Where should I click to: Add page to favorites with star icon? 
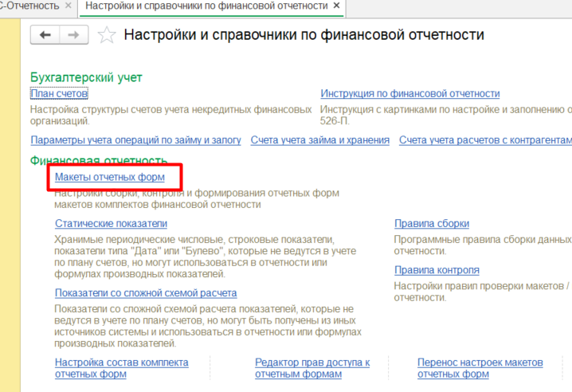(106, 35)
